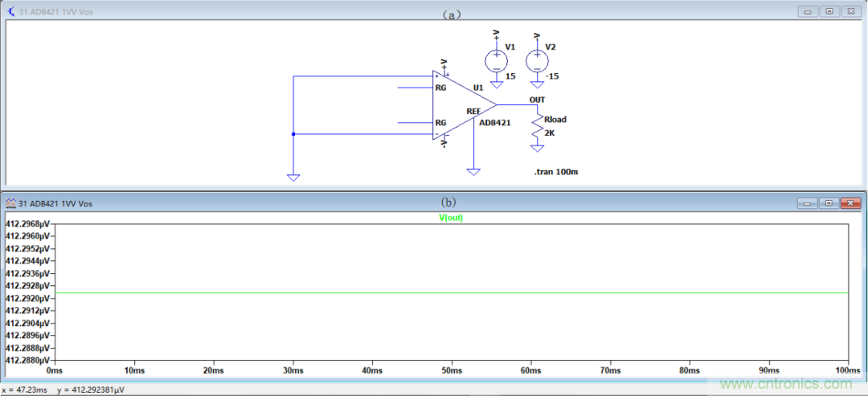Viewport: 868px width, 396px height.
Task: Restore the schematic window using its middle button
Action: 829,11
